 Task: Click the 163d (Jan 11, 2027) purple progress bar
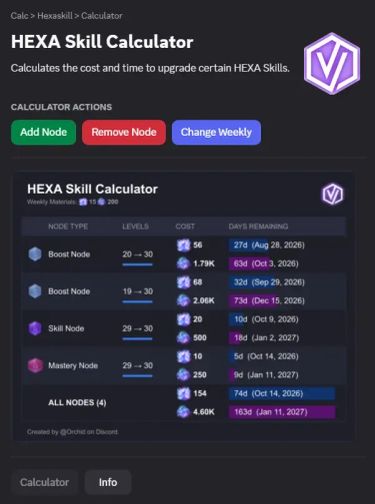[x=282, y=412]
